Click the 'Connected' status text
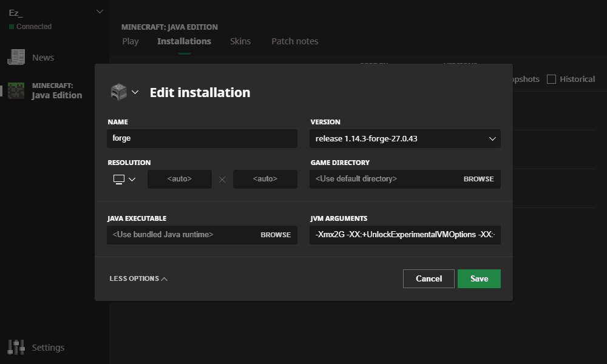The height and width of the screenshot is (364, 607). point(33,27)
